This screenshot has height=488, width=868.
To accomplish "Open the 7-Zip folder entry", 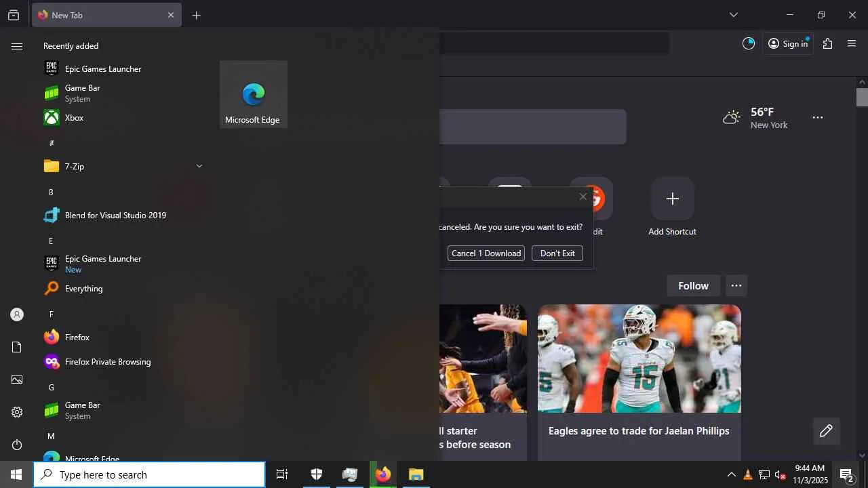I will pos(123,166).
